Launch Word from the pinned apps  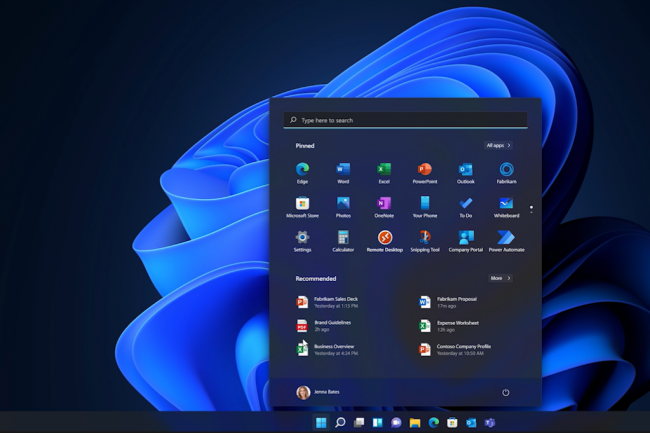343,173
